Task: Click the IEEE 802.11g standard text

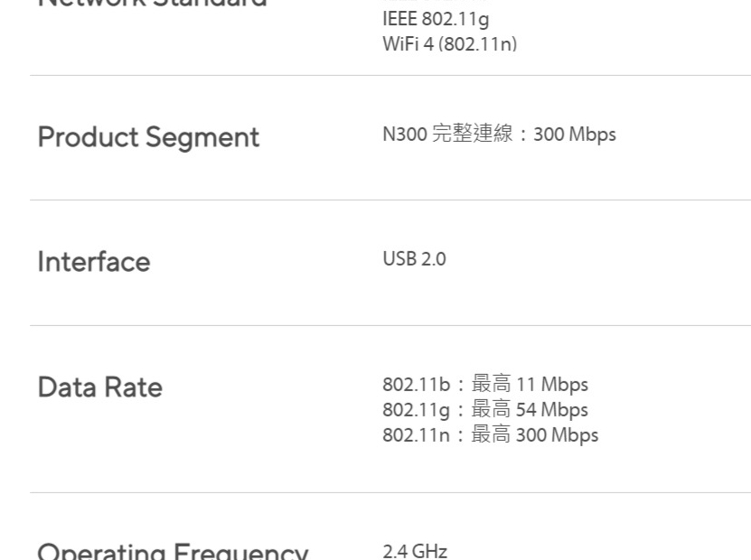Action: pos(436,19)
